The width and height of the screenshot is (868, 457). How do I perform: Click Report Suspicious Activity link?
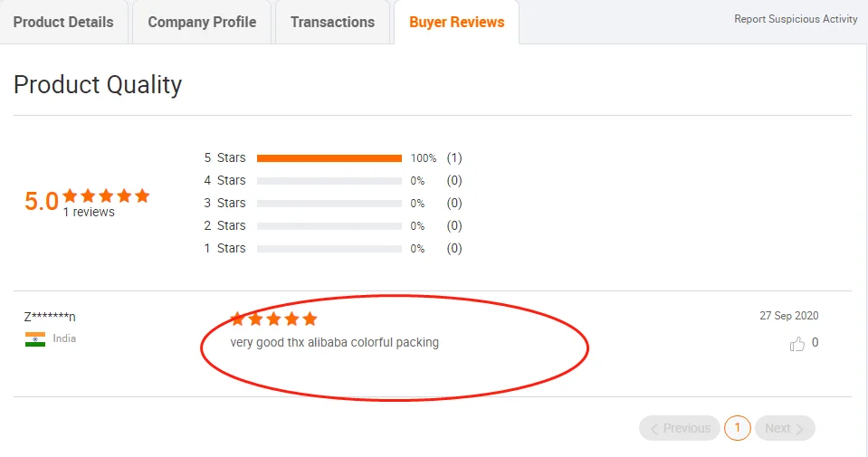point(796,19)
